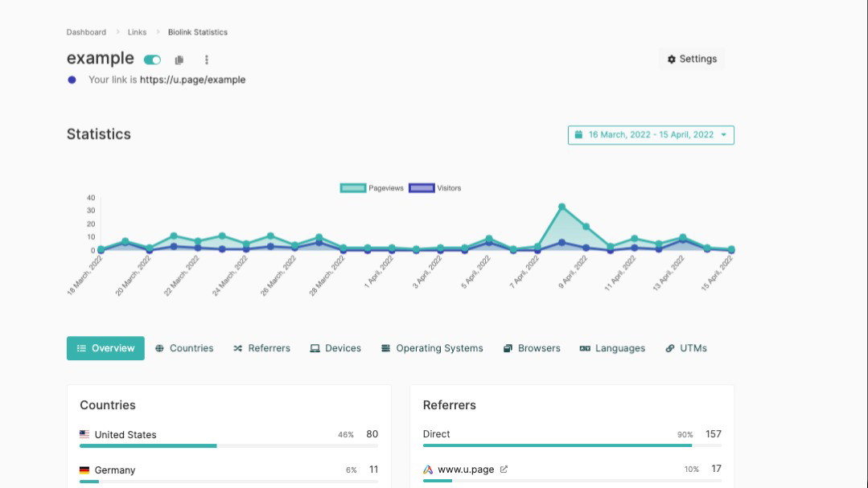Image resolution: width=868 pixels, height=488 pixels.
Task: Click the https://u.page/example URL
Action: pyautogui.click(x=192, y=80)
